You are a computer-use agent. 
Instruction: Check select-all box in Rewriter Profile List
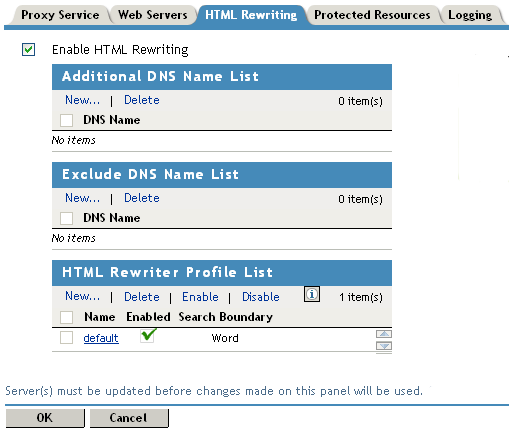tap(66, 317)
